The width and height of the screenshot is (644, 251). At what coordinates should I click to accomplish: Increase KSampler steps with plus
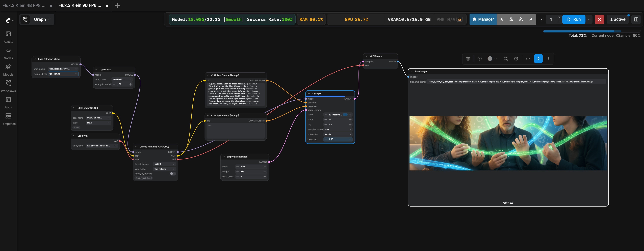click(x=350, y=120)
